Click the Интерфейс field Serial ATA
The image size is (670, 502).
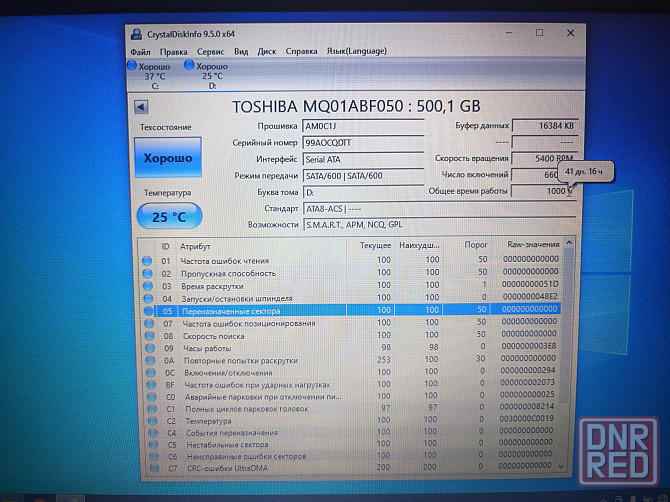tap(363, 159)
